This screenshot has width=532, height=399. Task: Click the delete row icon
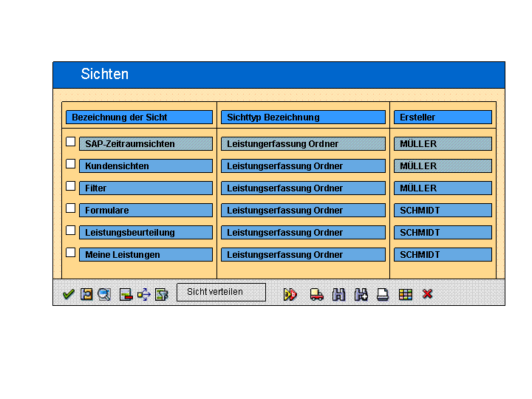(126, 294)
